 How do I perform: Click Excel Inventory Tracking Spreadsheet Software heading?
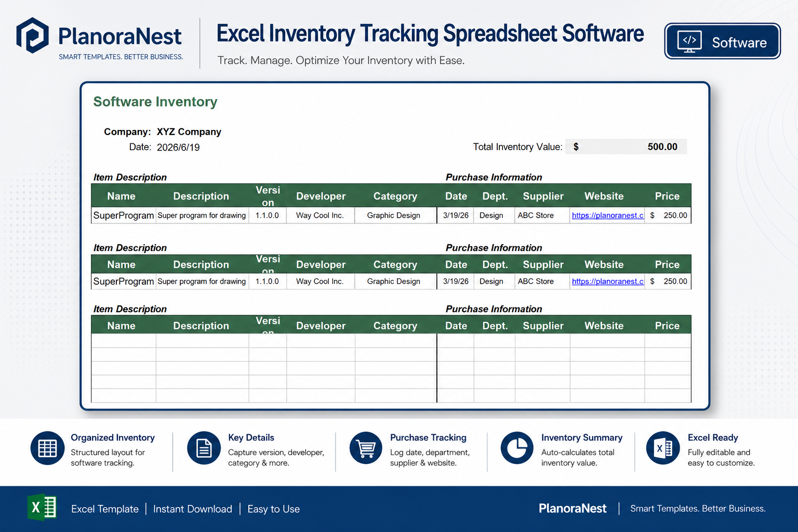(430, 34)
